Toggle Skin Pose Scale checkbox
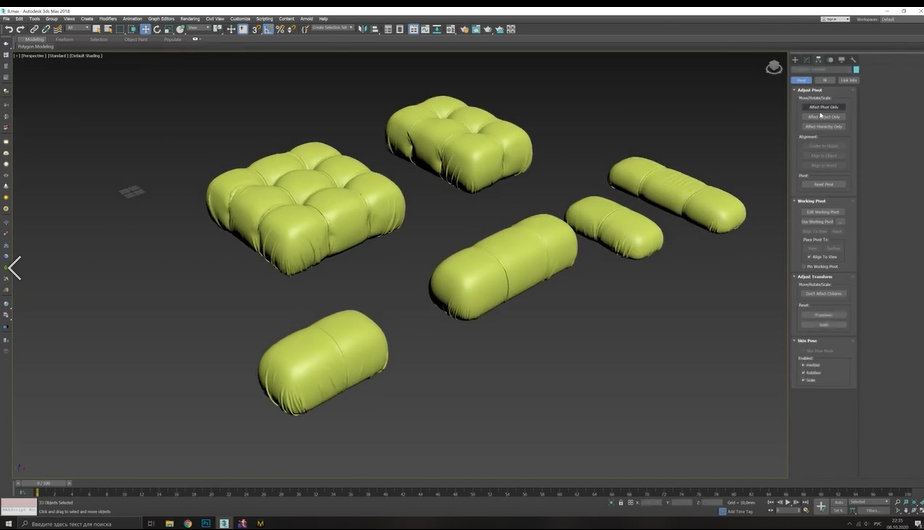 (803, 380)
